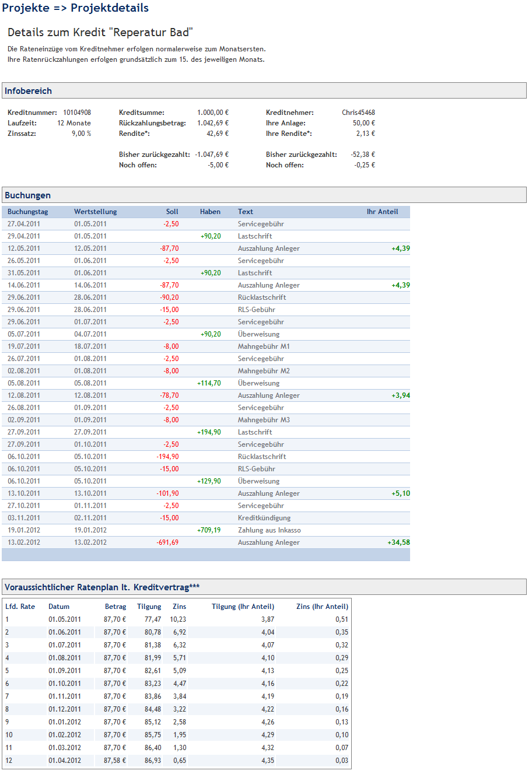This screenshot has width=532, height=774.
Task: Click the rate date 01.05.2011 in Ratenplan
Action: click(x=65, y=619)
